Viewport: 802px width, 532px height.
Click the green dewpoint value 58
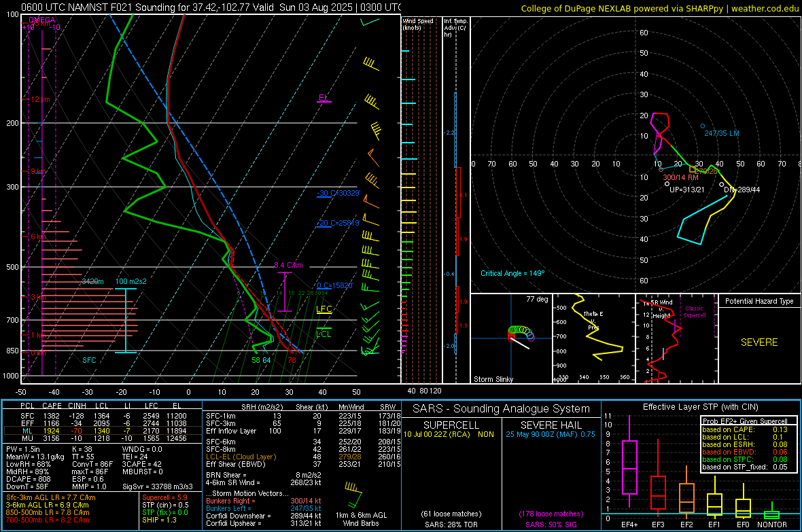pos(256,360)
